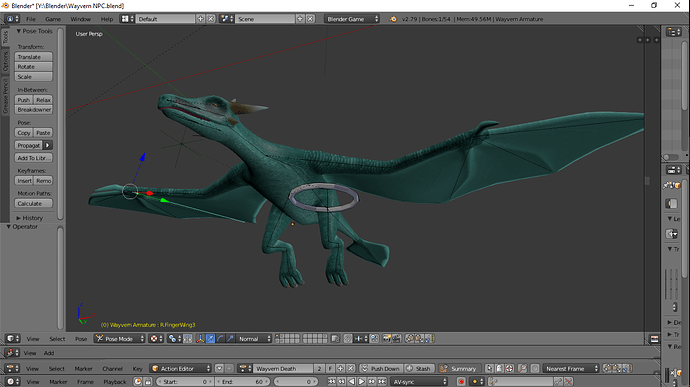Enable the translate manipulator arrow icon
Viewport: 690px width, 387px height.
(x=210, y=339)
